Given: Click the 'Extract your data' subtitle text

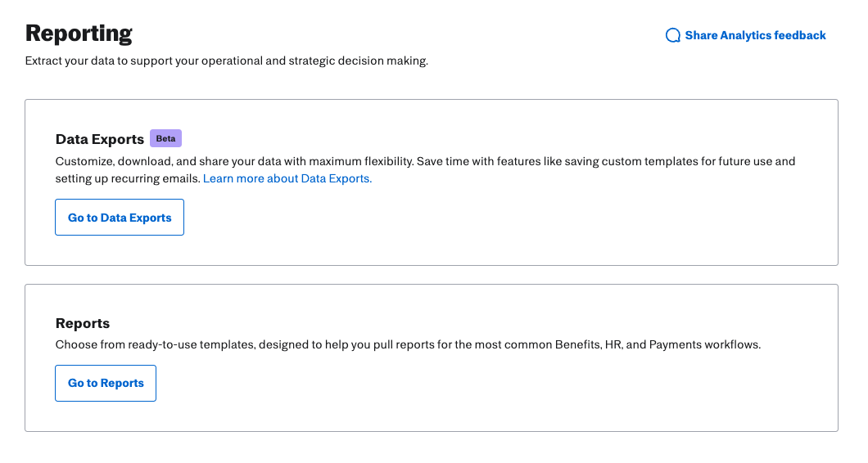Looking at the screenshot, I should pyautogui.click(x=226, y=61).
